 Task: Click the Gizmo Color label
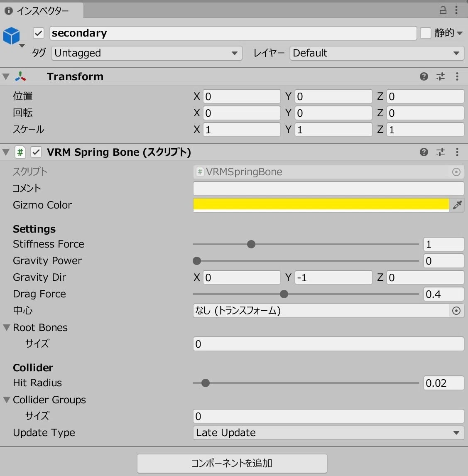coord(42,205)
